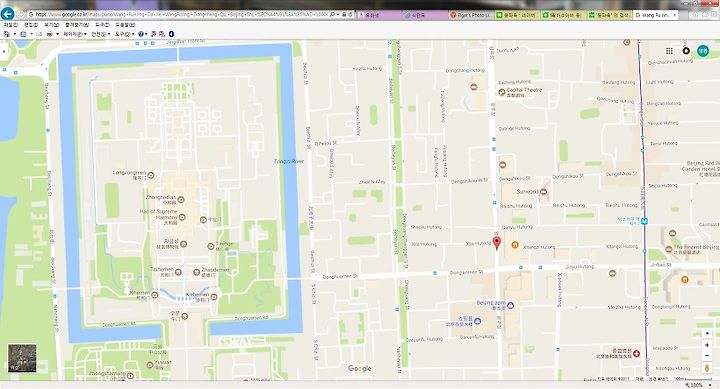Open Google notifications icon on the map

tap(686, 51)
